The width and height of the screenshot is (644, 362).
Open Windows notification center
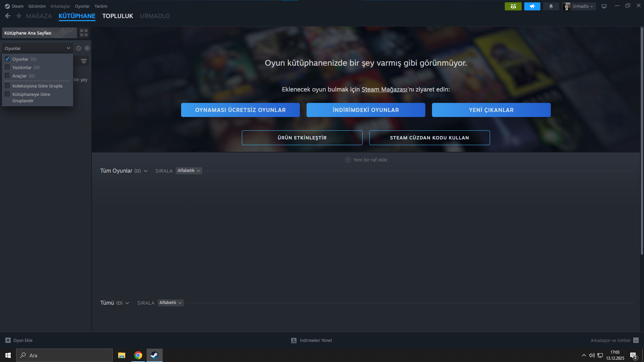(634, 356)
